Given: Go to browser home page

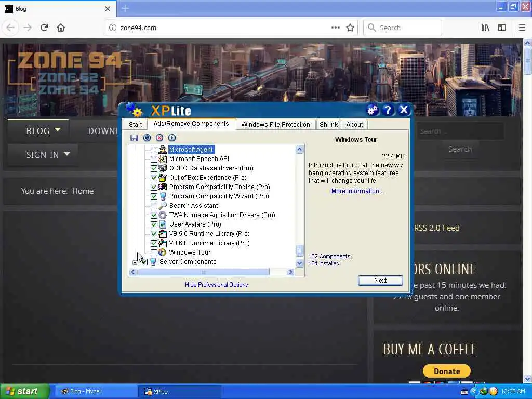Looking at the screenshot, I should pos(61,28).
